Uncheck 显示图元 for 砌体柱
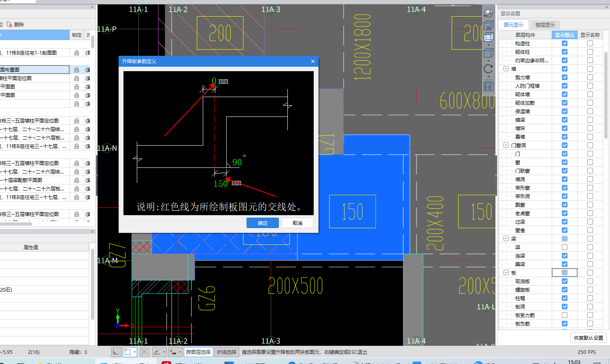Image resolution: width=610 pixels, height=364 pixels. coord(565,52)
